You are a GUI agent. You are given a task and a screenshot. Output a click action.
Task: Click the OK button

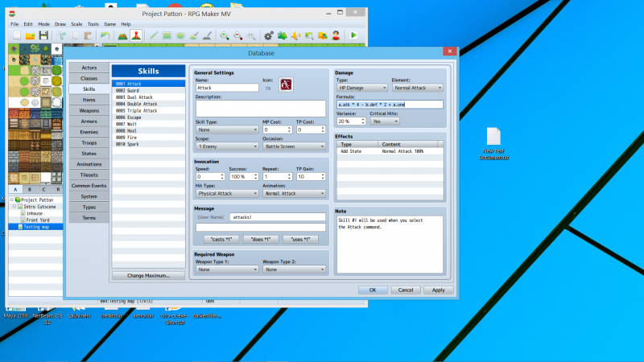[x=373, y=290]
